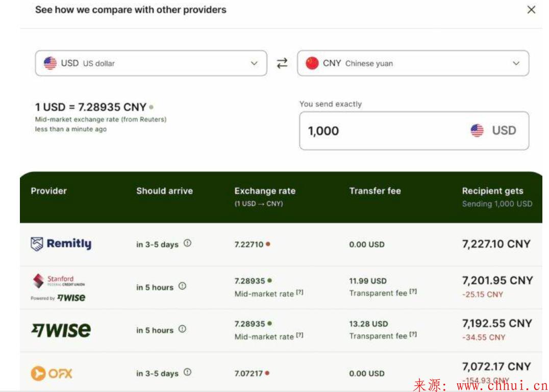Click the Mid-market exchange rate (from Reuters) note

point(101,119)
